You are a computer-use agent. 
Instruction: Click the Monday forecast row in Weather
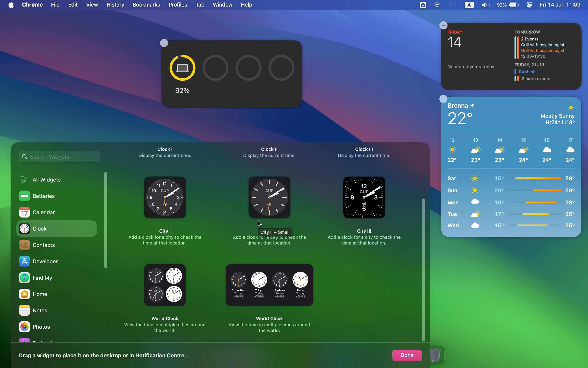511,202
